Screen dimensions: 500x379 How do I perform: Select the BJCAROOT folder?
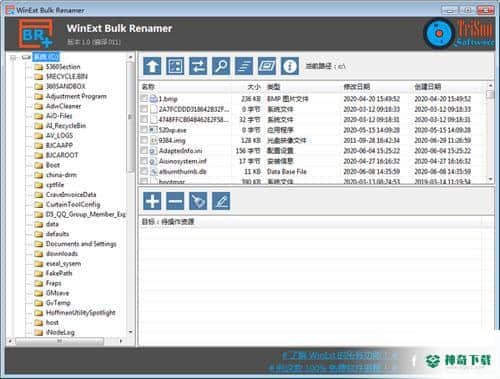point(62,155)
